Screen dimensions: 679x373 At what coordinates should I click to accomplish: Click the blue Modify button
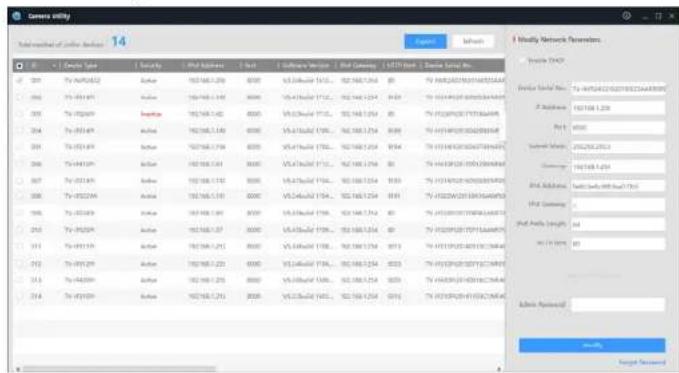coord(592,345)
